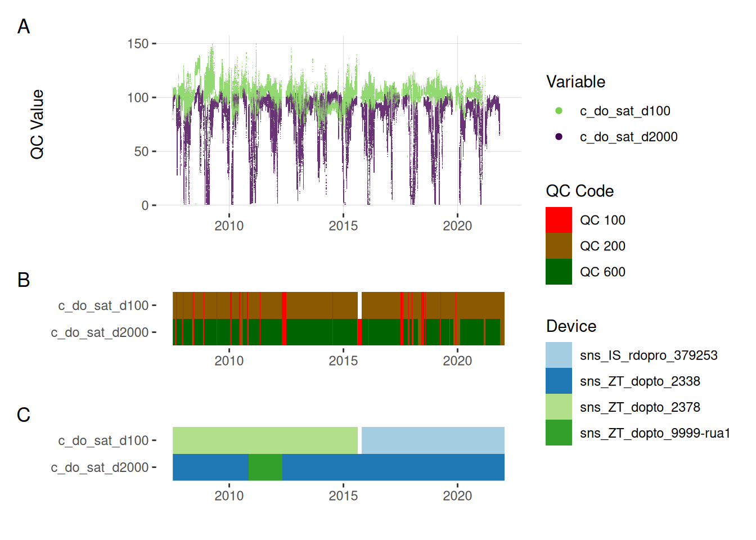Click the Device legend title
The width and height of the screenshot is (756, 540).
tap(571, 326)
